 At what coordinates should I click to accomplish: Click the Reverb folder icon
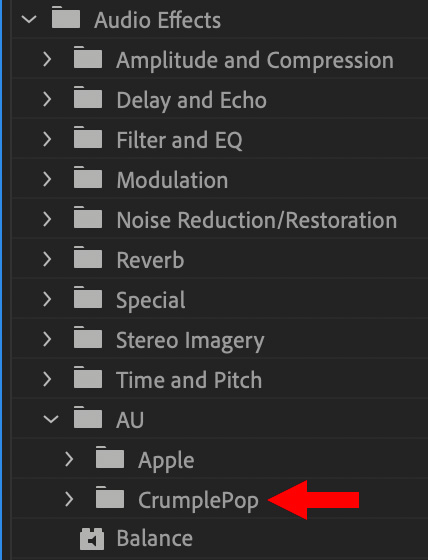pos(88,257)
